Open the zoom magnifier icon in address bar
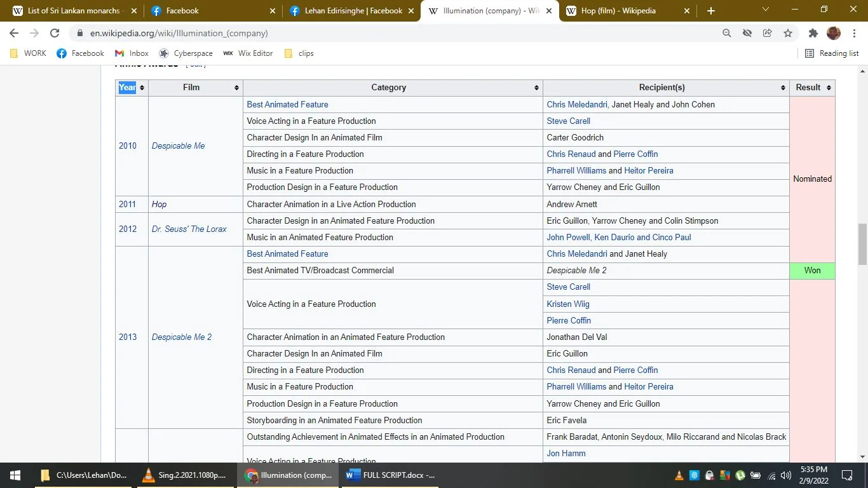 727,33
